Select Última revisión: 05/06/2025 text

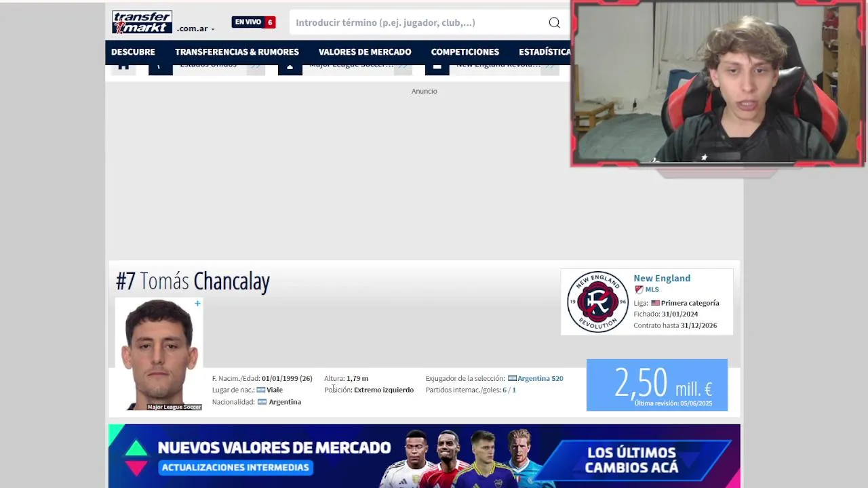[x=673, y=403]
